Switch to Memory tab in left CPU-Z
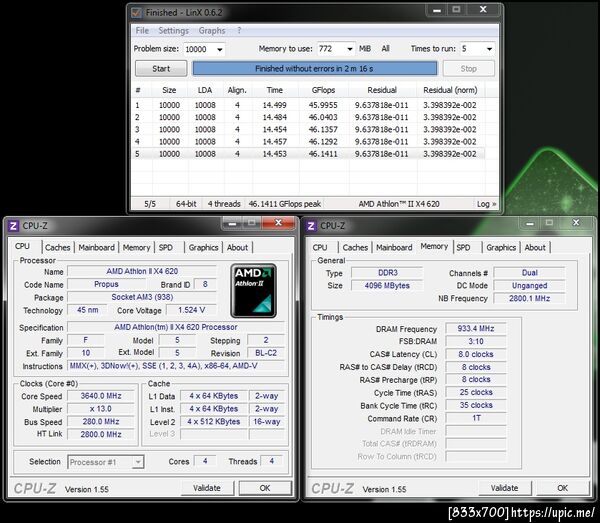The height and width of the screenshot is (523, 600). point(136,248)
